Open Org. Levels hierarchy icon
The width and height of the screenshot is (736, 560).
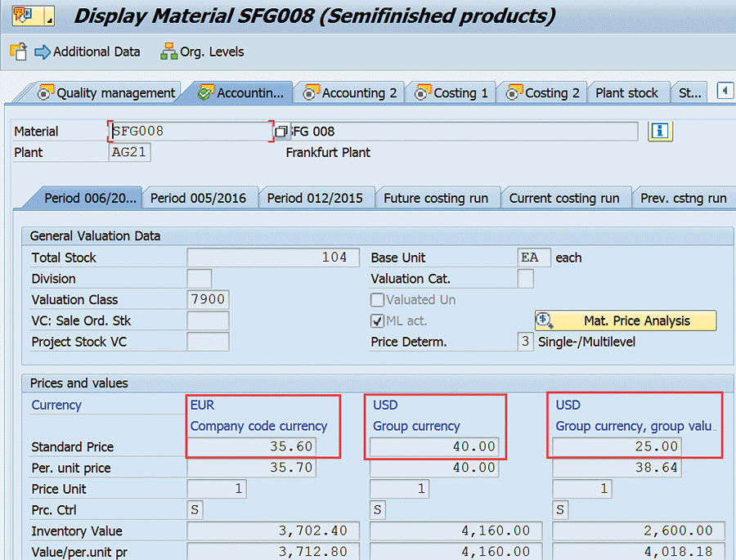click(x=168, y=52)
